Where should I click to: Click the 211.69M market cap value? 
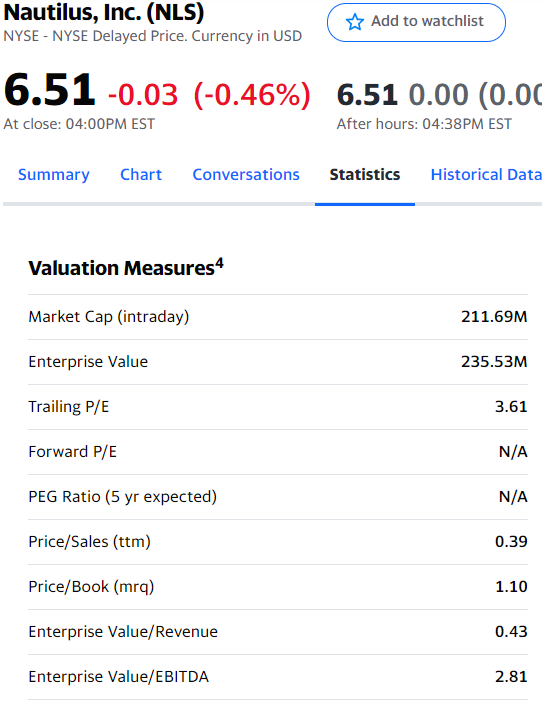pos(494,317)
